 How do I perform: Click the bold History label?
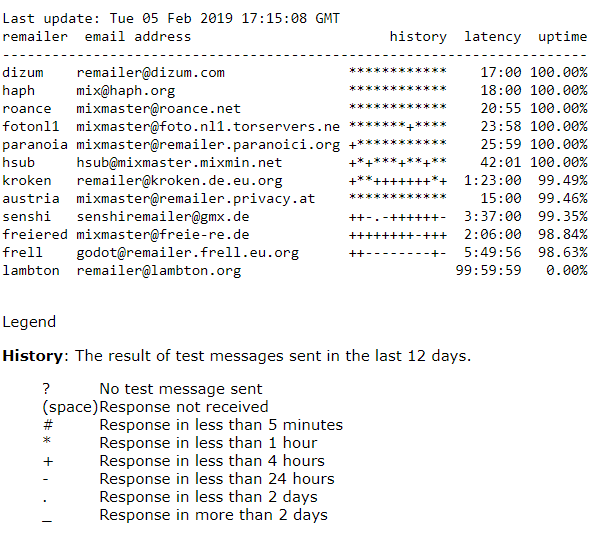[x=32, y=356]
